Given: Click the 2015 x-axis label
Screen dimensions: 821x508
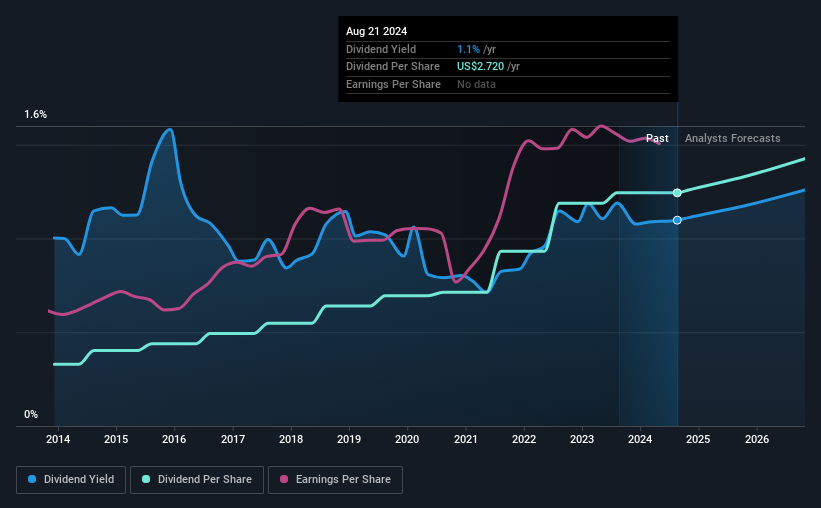Looking at the screenshot, I should tap(116, 439).
